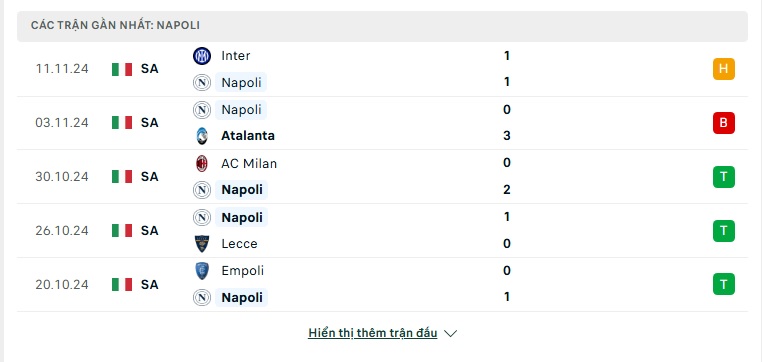Image resolution: width=765 pixels, height=362 pixels.
Task: Open Hiển thị thêm trận đấu link
Action: (x=373, y=333)
